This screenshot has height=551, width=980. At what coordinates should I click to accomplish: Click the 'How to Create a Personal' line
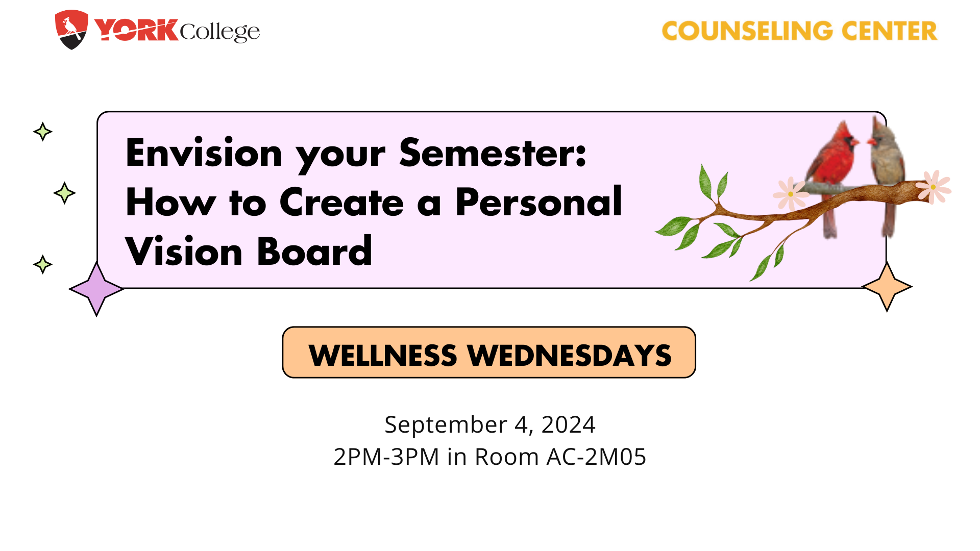pyautogui.click(x=374, y=202)
